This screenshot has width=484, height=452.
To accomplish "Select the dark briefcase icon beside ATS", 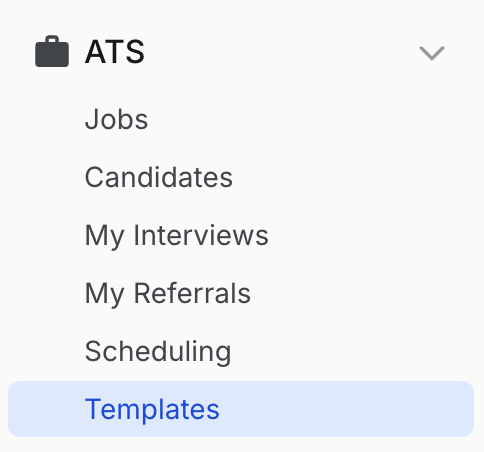I will (x=52, y=51).
